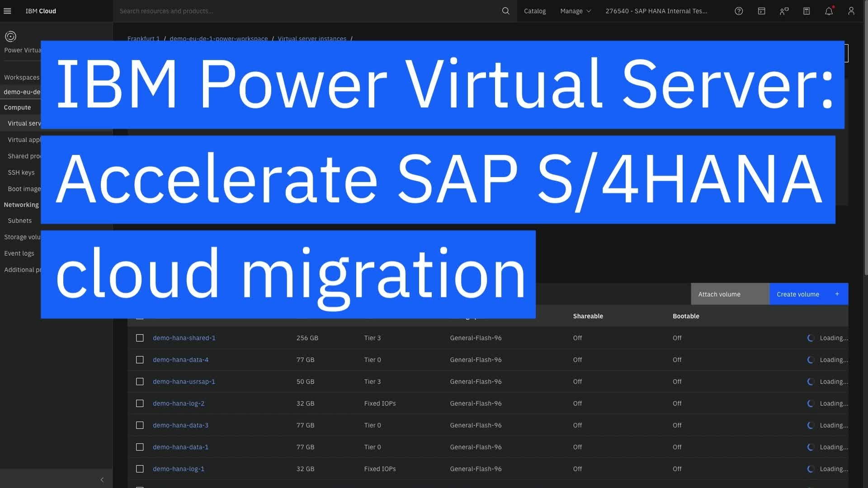Expand the Manage dropdown
The image size is (868, 488).
[x=576, y=11]
